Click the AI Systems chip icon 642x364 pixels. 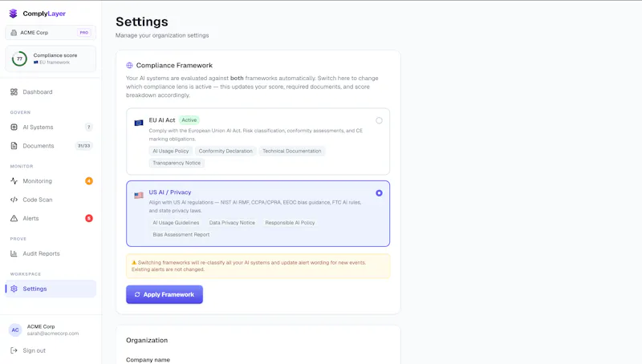pos(14,127)
